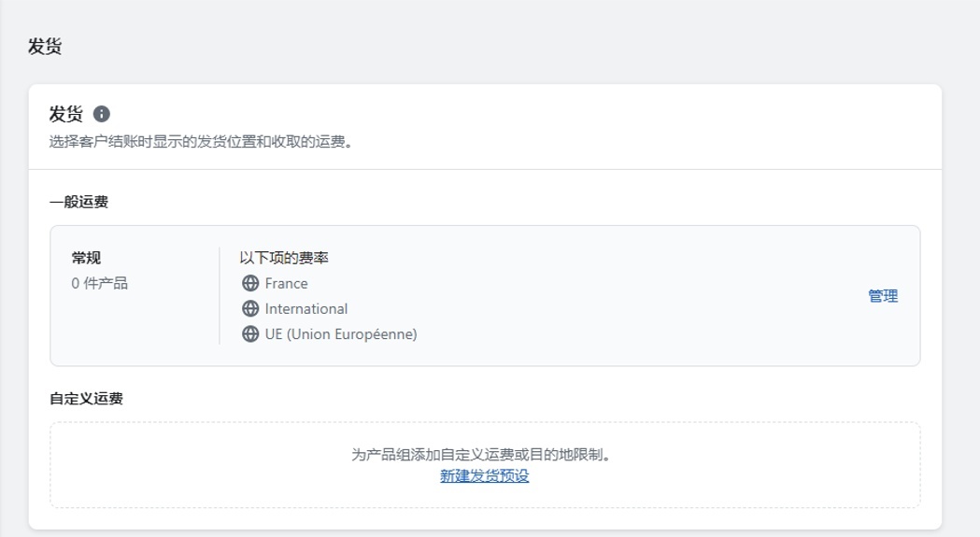Click the globe icon next to France
Viewport: 980px width, 537px height.
point(249,283)
